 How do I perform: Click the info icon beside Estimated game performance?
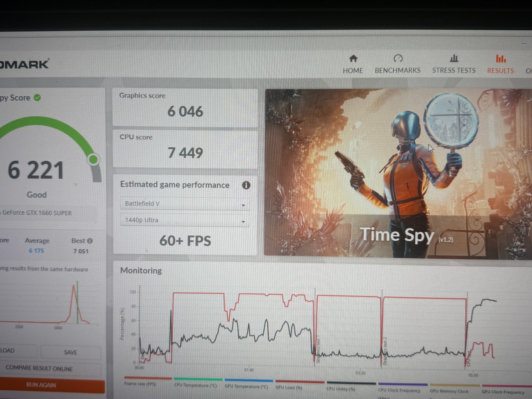(246, 185)
